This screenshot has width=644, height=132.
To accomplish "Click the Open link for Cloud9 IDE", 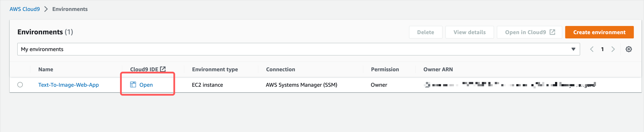I will point(146,85).
